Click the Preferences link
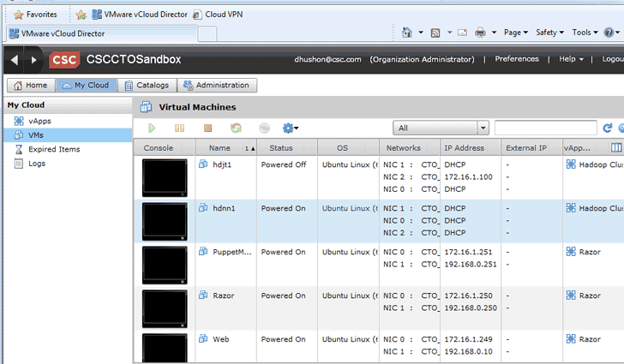 coord(517,59)
